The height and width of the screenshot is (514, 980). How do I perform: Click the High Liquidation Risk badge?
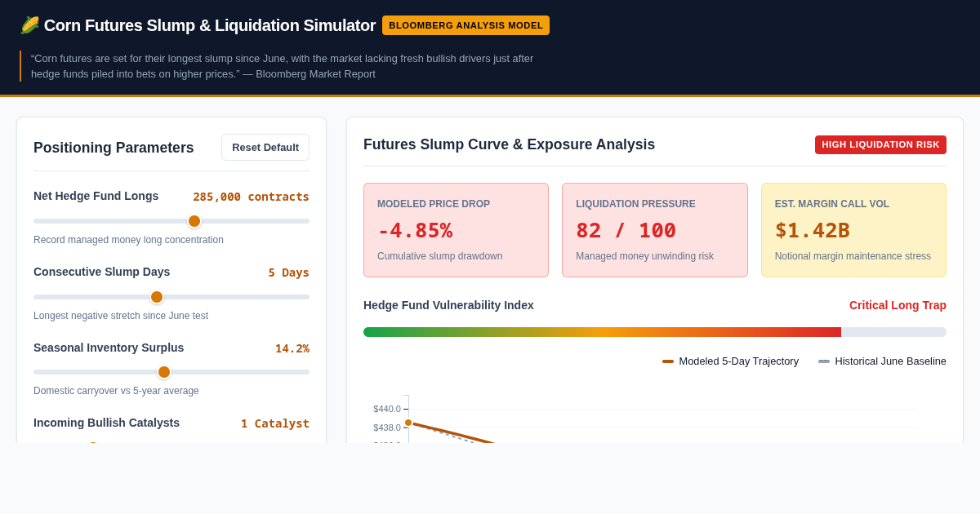tap(880, 144)
